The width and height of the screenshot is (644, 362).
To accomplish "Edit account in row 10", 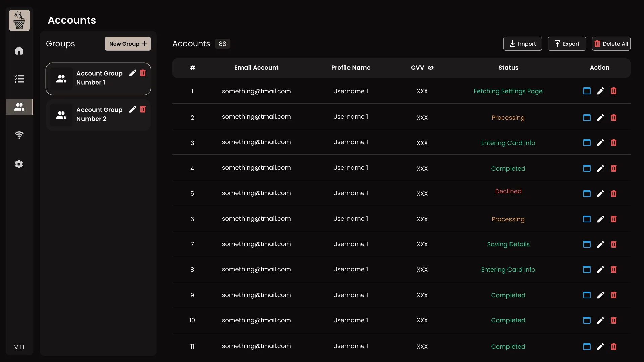I will click(600, 320).
